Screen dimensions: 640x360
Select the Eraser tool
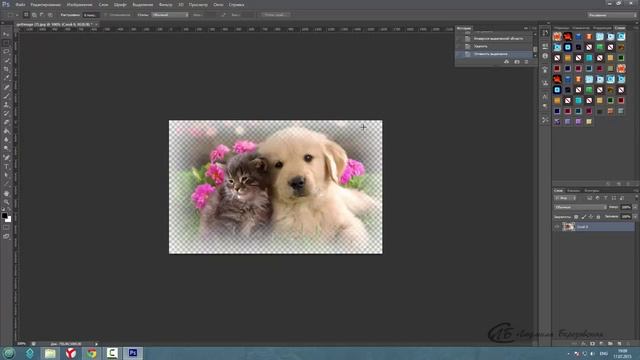(6, 122)
